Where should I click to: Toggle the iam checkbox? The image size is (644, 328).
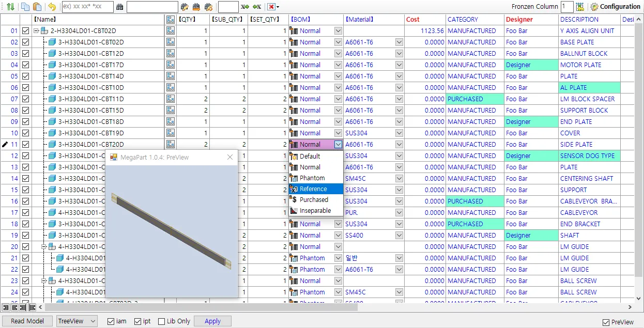pyautogui.click(x=111, y=321)
